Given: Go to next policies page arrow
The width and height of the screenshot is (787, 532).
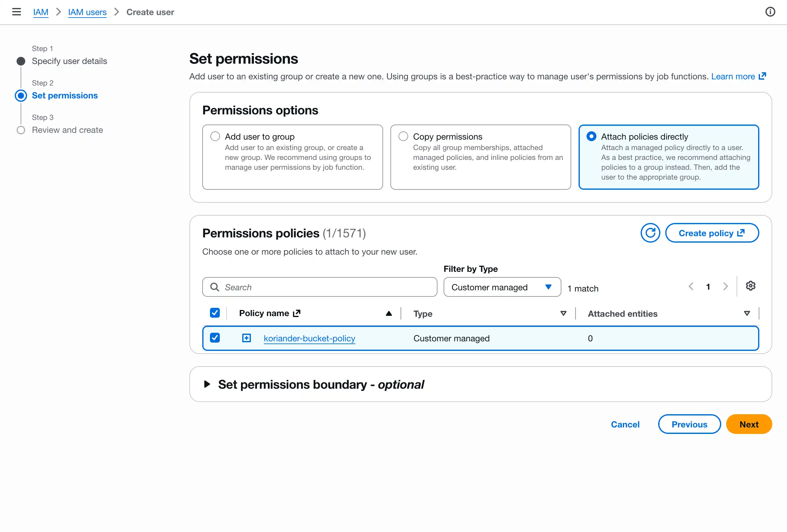Looking at the screenshot, I should [x=726, y=287].
